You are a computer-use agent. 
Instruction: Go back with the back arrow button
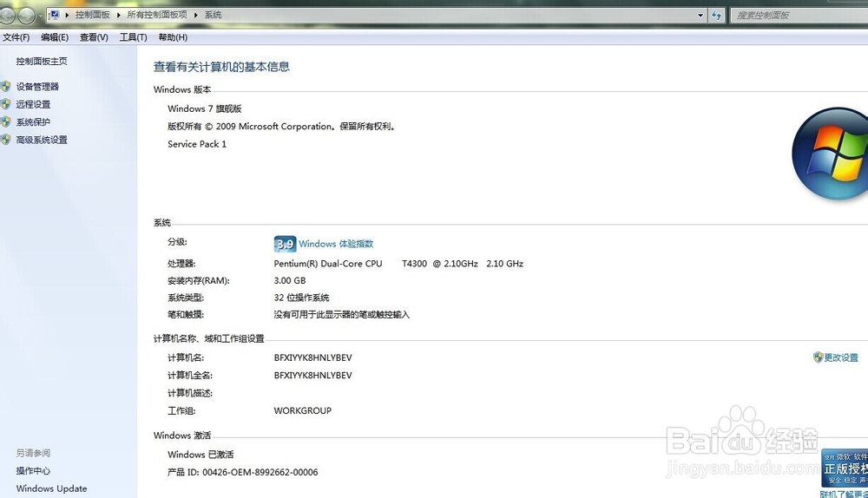tap(7, 16)
